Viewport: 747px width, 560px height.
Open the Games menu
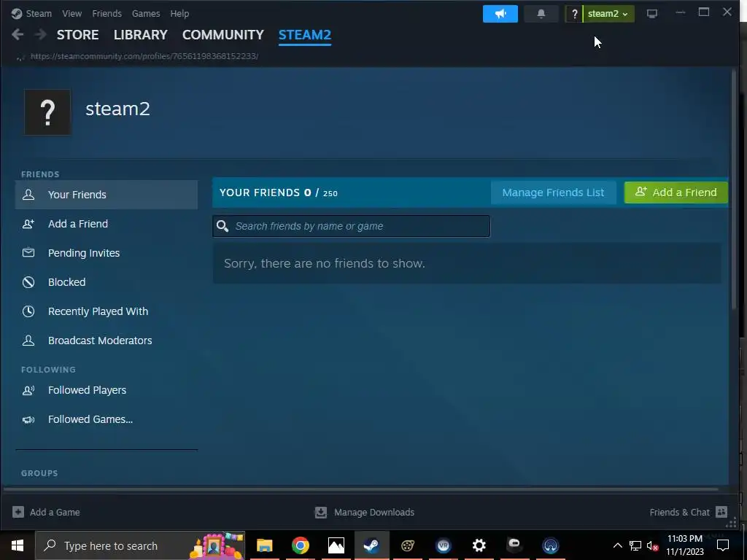click(x=146, y=14)
